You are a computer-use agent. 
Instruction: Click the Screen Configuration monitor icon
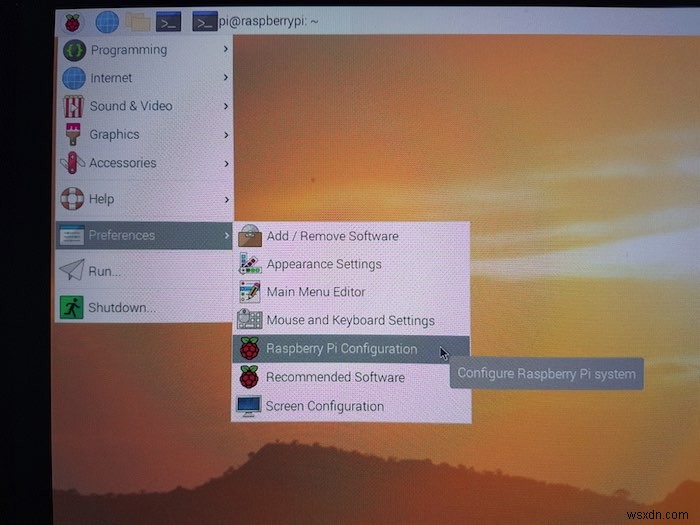pos(249,406)
